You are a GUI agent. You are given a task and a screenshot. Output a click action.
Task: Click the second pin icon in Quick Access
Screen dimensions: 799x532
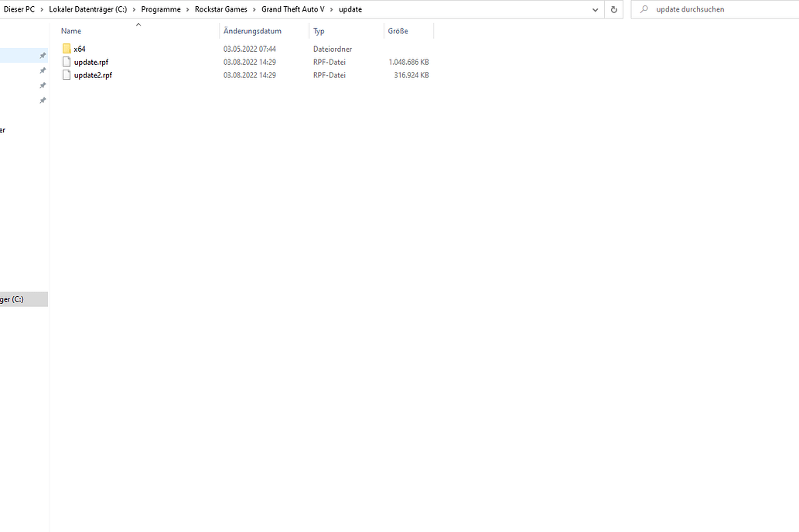pyautogui.click(x=43, y=70)
